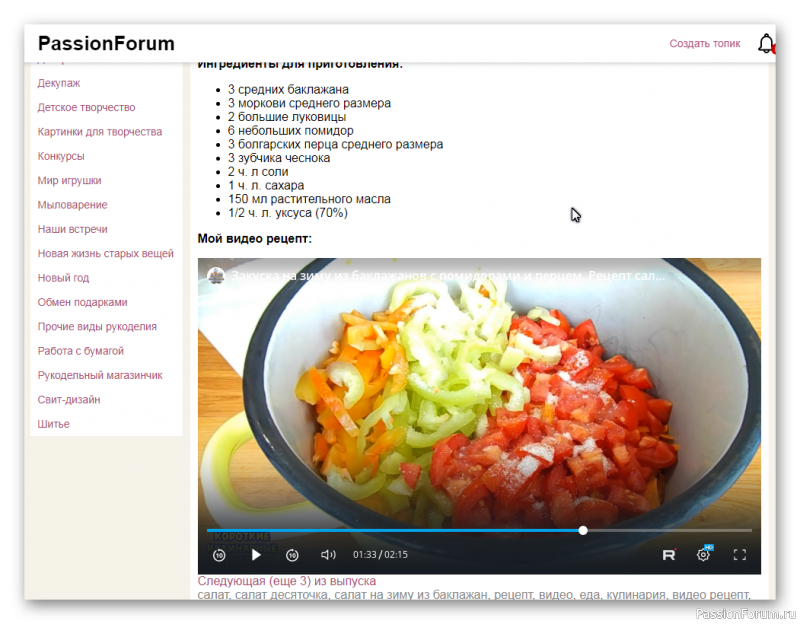Rewind the video 10 seconds
Screen dimensions: 800x624
pyautogui.click(x=219, y=554)
